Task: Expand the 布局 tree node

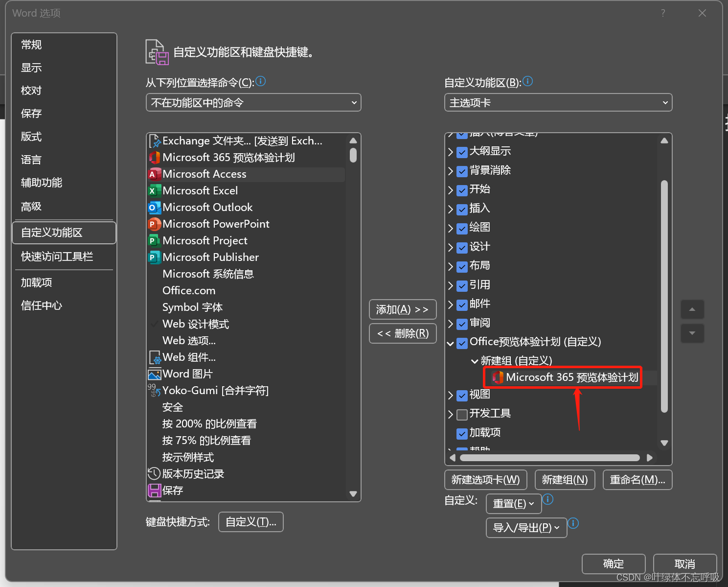Action: click(x=451, y=267)
